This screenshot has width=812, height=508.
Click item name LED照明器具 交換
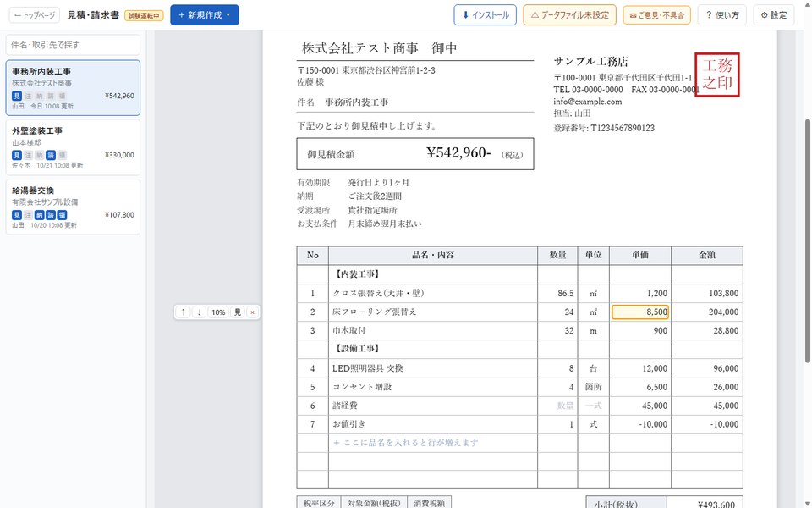[368, 368]
